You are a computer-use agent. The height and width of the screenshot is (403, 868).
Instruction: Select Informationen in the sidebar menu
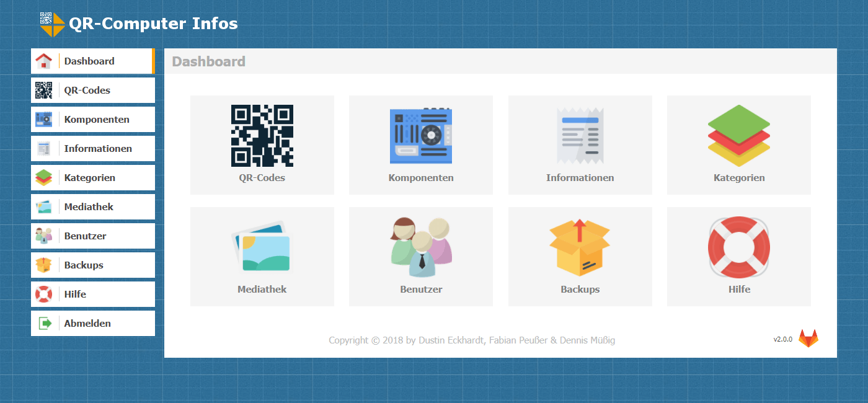(93, 149)
